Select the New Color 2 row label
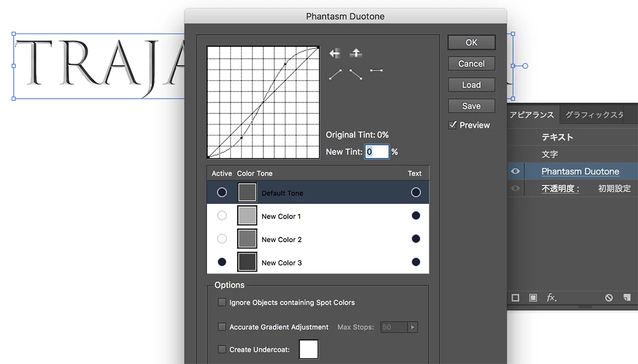This screenshot has height=364, width=638. click(282, 239)
